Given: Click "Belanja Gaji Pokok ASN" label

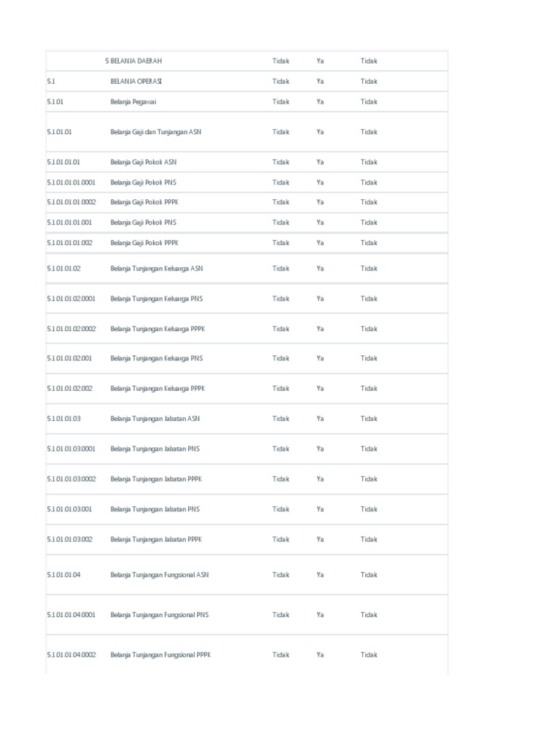Looking at the screenshot, I should [x=144, y=163].
